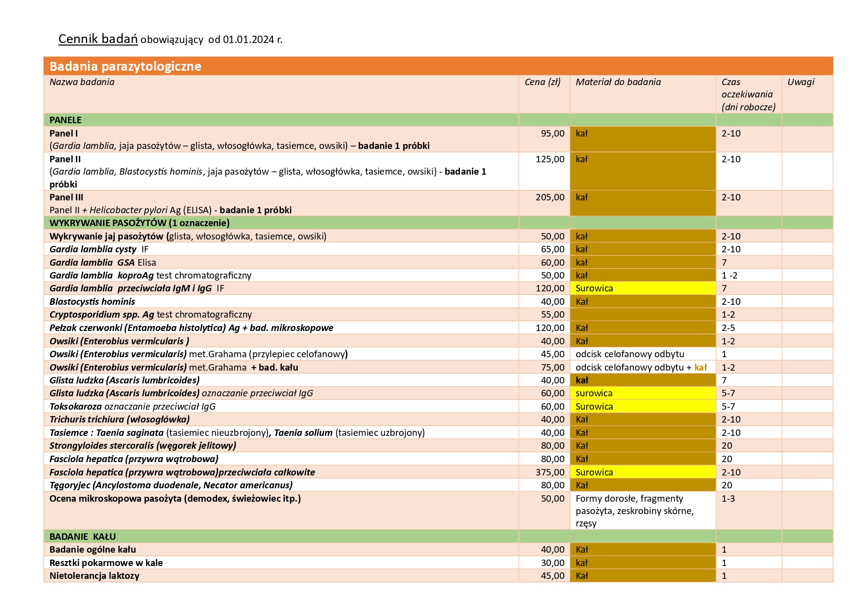The image size is (868, 614).
Task: Select "odcisk celofanowy odbytu + kał" cell
Action: (x=641, y=368)
